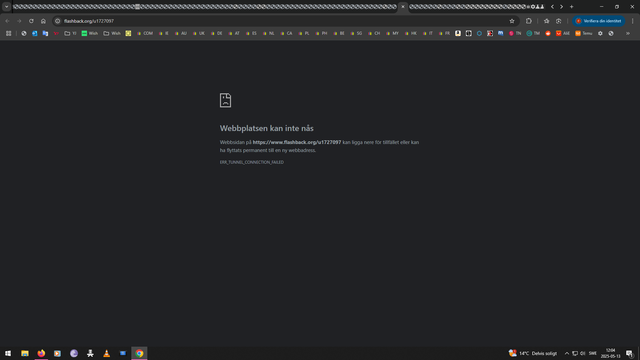Open the apps grid in bookmarks bar
640x360 pixels.
[x=9, y=33]
